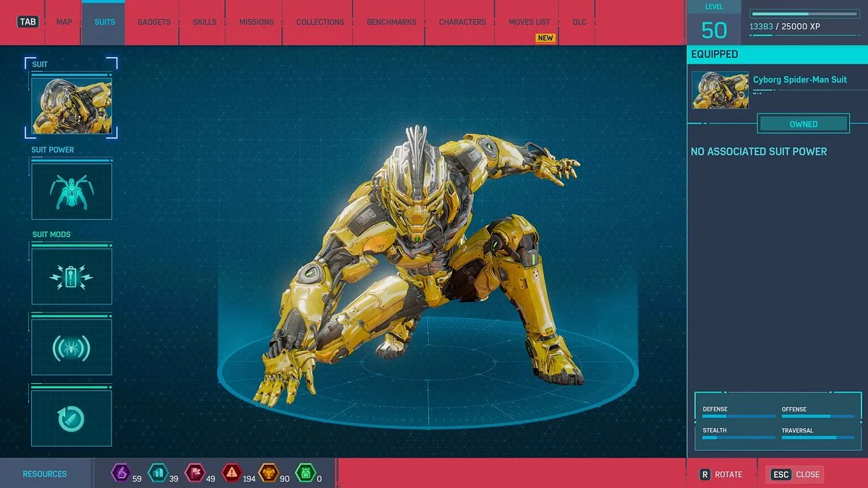Open the DLC tab
Viewport: 868px width, 488px height.
tap(579, 22)
